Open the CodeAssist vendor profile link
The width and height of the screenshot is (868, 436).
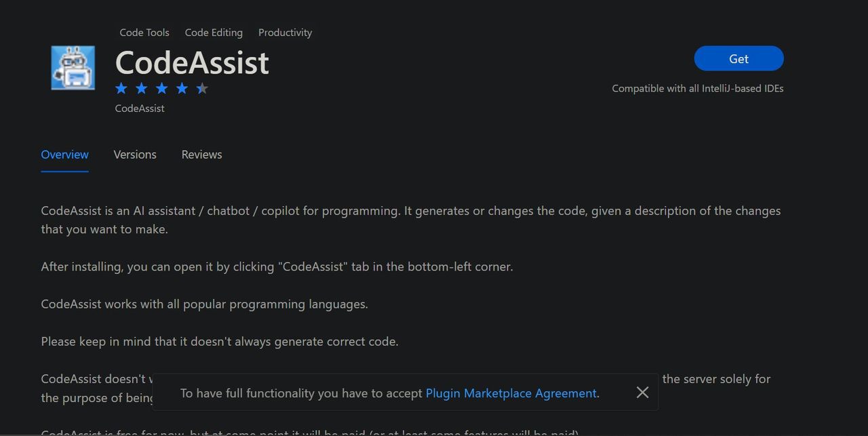[139, 108]
